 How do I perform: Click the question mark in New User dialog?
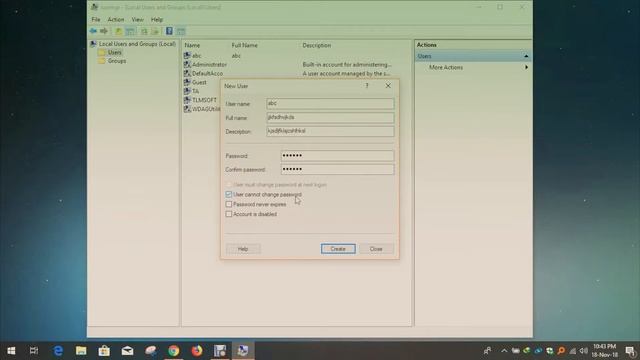(x=367, y=86)
